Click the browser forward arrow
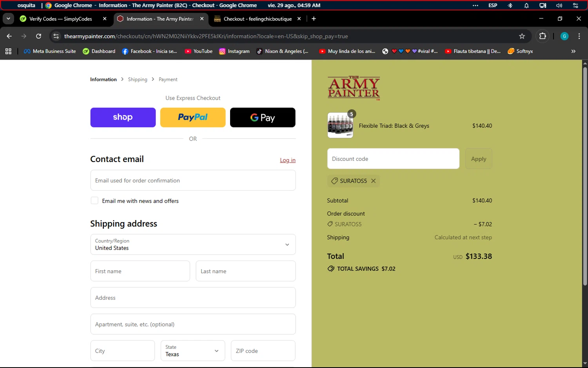The height and width of the screenshot is (368, 588). point(24,36)
